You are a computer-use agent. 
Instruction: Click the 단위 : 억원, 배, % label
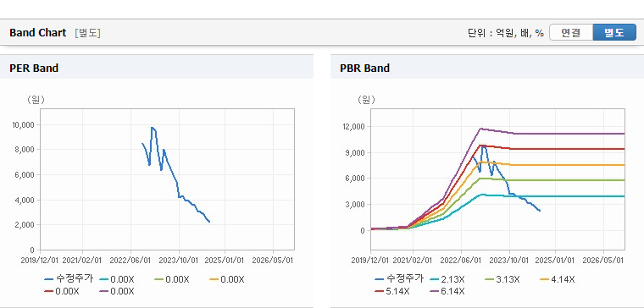[506, 33]
